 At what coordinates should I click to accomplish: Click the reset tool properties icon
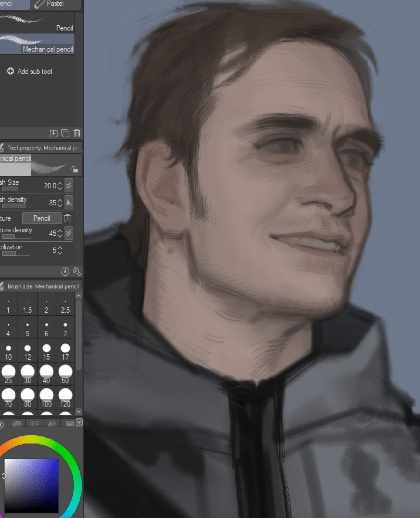tap(65, 272)
